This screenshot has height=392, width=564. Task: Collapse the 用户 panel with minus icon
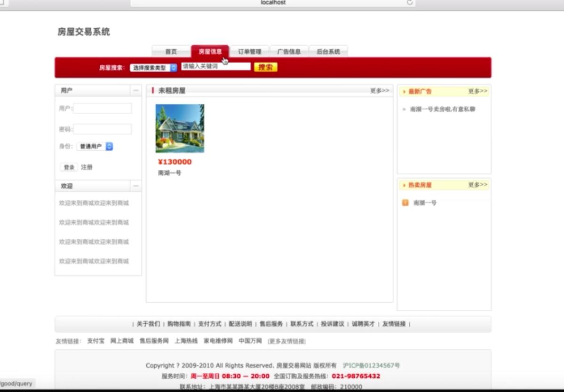pos(135,90)
